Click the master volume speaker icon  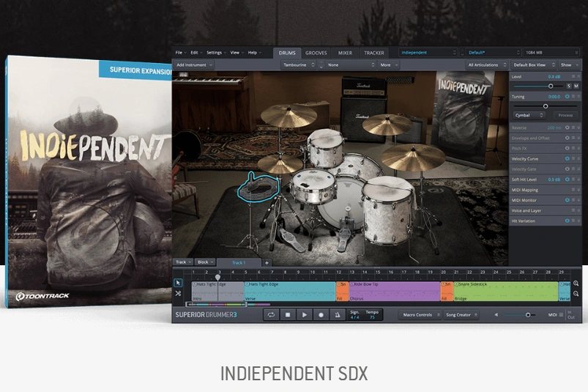pyautogui.click(x=496, y=315)
